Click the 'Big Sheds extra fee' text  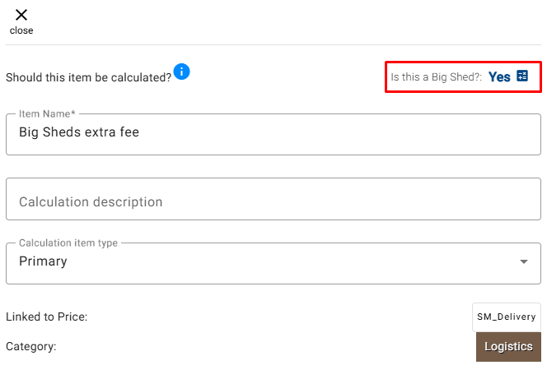(x=79, y=132)
